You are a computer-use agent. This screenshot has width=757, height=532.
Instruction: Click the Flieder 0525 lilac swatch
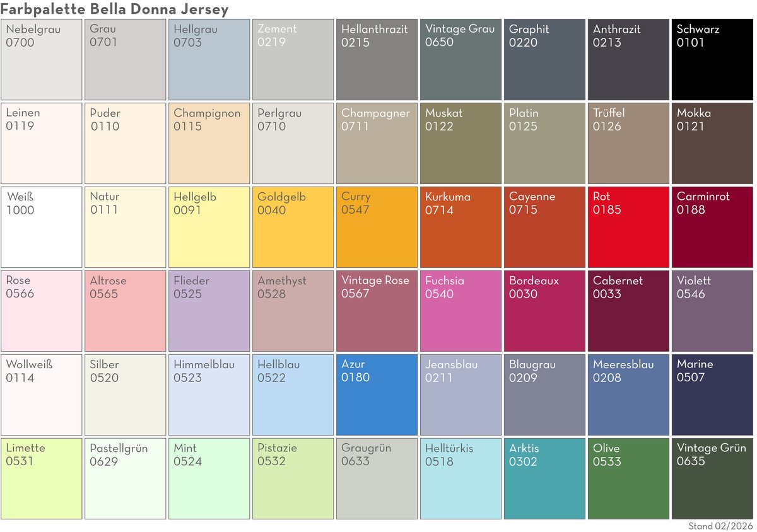[209, 311]
